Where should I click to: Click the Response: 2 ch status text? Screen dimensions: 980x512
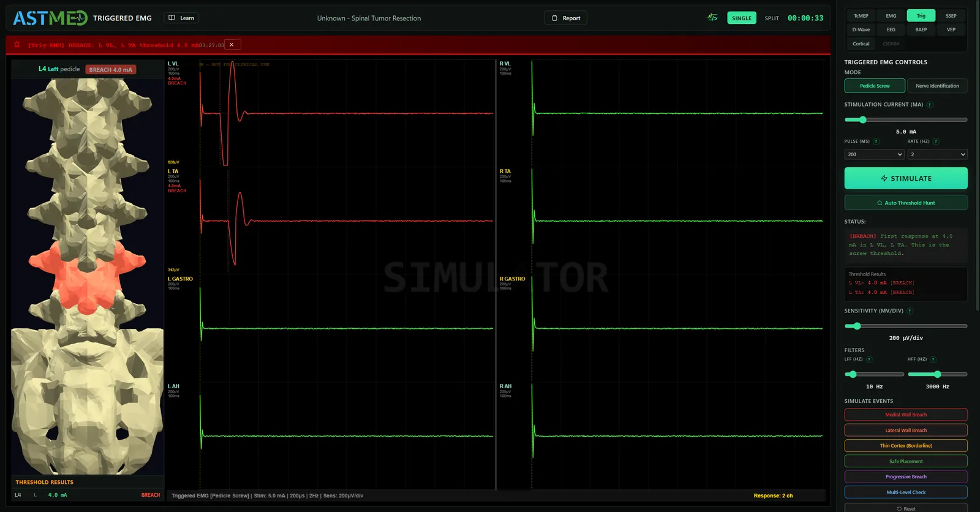click(773, 495)
